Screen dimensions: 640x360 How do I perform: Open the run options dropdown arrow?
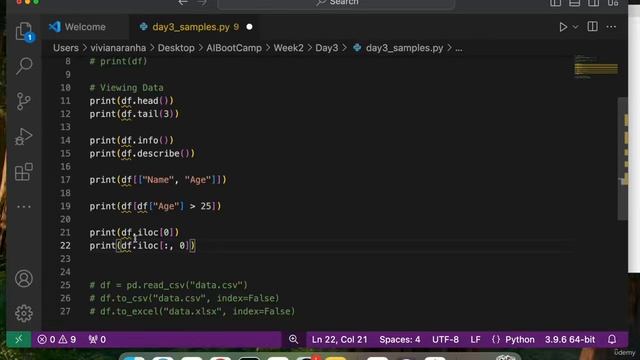click(x=575, y=27)
